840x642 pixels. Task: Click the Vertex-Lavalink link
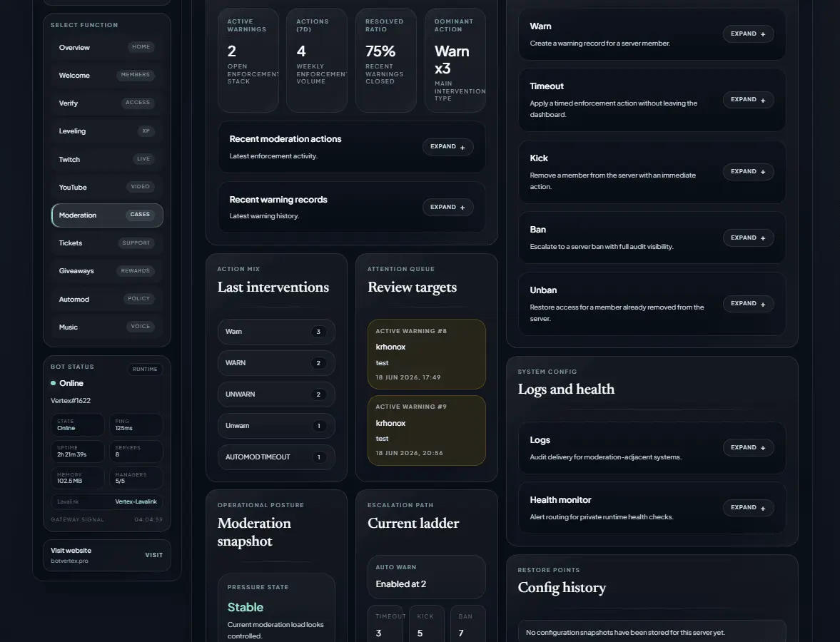pos(136,501)
